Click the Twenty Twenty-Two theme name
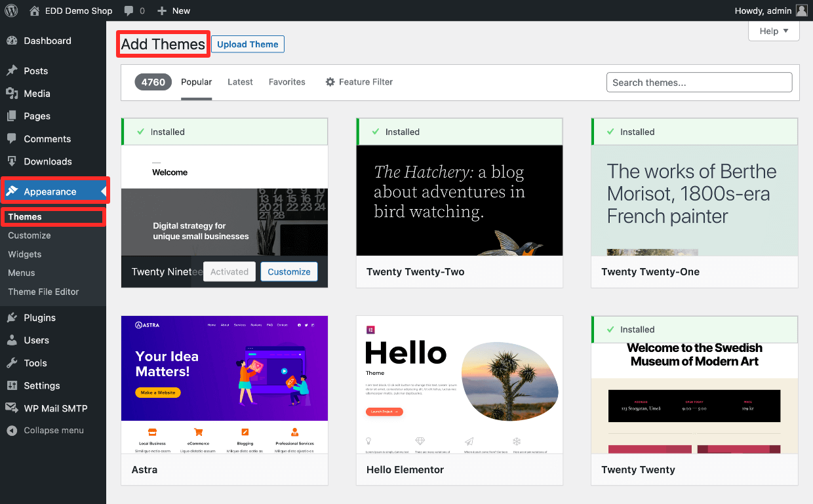This screenshot has width=813, height=504. pyautogui.click(x=416, y=272)
